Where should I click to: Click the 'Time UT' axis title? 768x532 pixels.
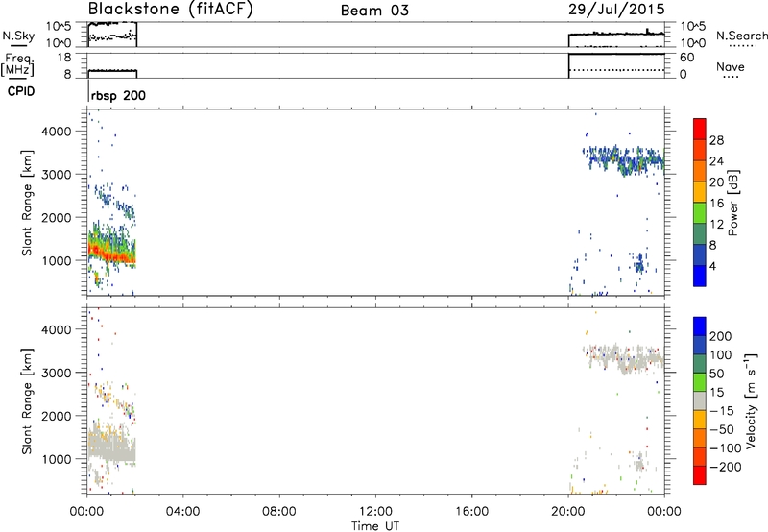375,526
